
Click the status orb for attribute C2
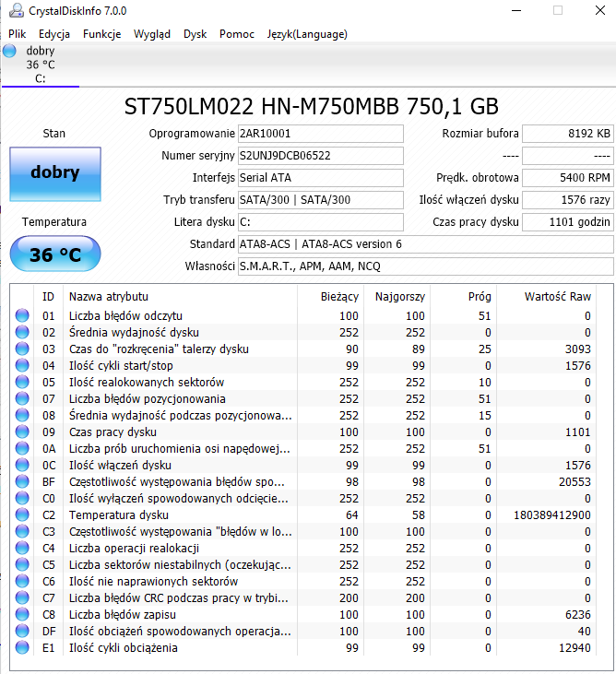point(22,514)
